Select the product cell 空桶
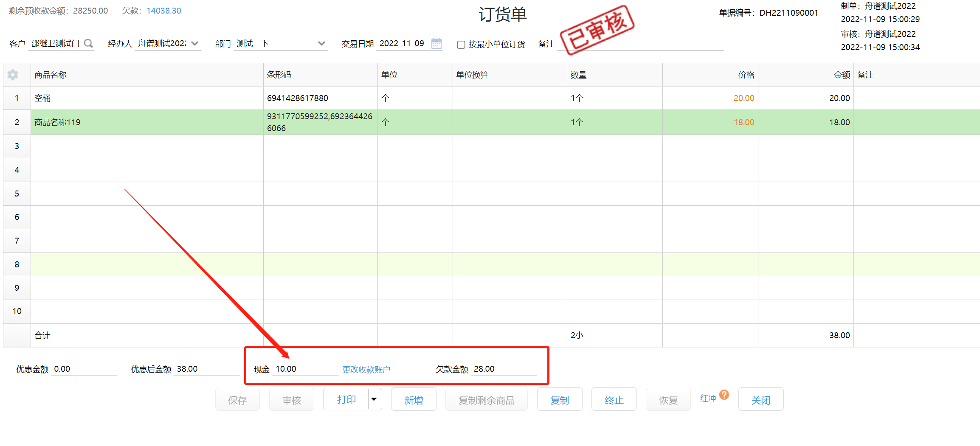This screenshot has width=980, height=446. click(147, 98)
